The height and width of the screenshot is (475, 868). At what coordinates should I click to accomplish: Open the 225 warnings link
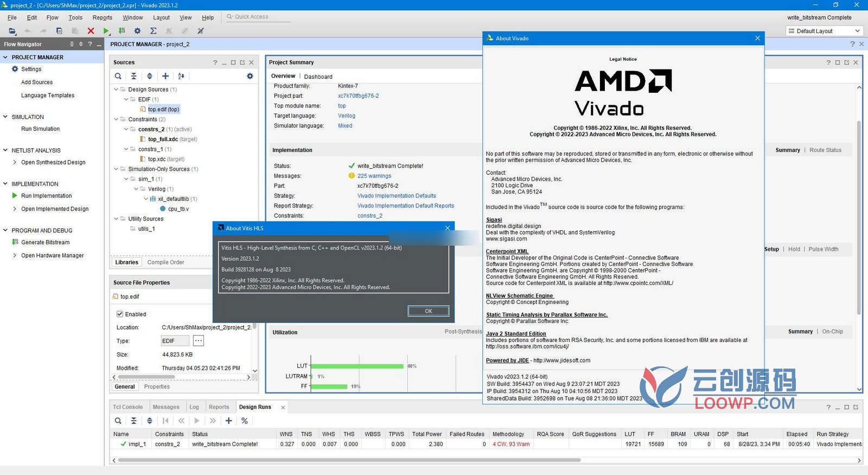click(x=374, y=176)
